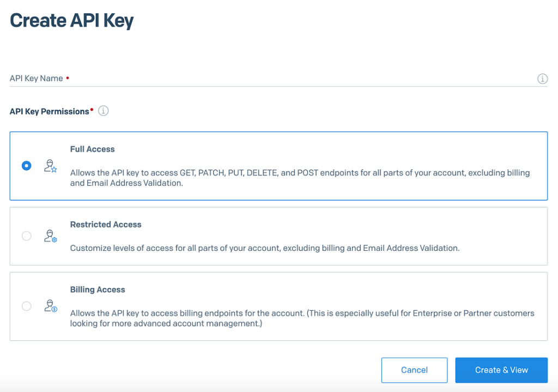The image size is (558, 392).
Task: Select the Restricted Access radio button
Action: point(26,236)
